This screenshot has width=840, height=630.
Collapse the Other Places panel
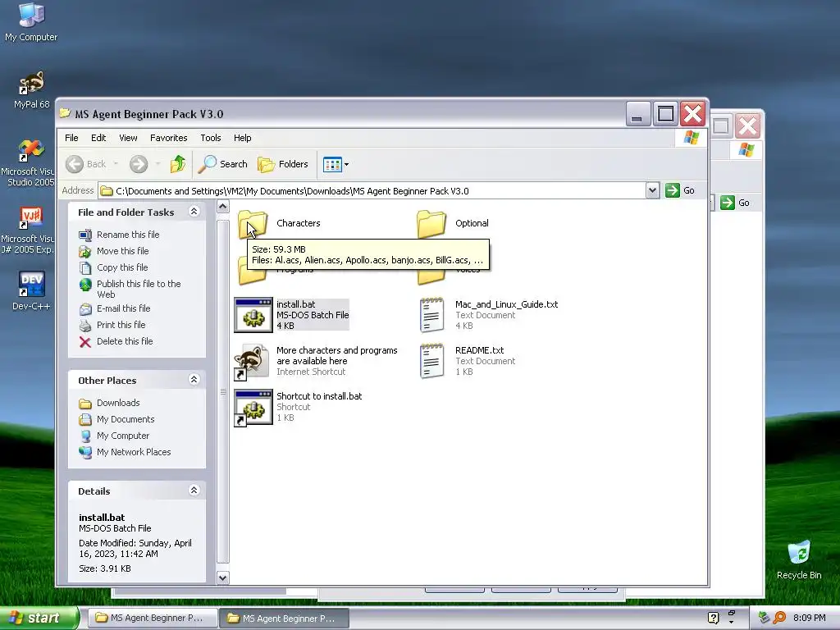coord(194,380)
